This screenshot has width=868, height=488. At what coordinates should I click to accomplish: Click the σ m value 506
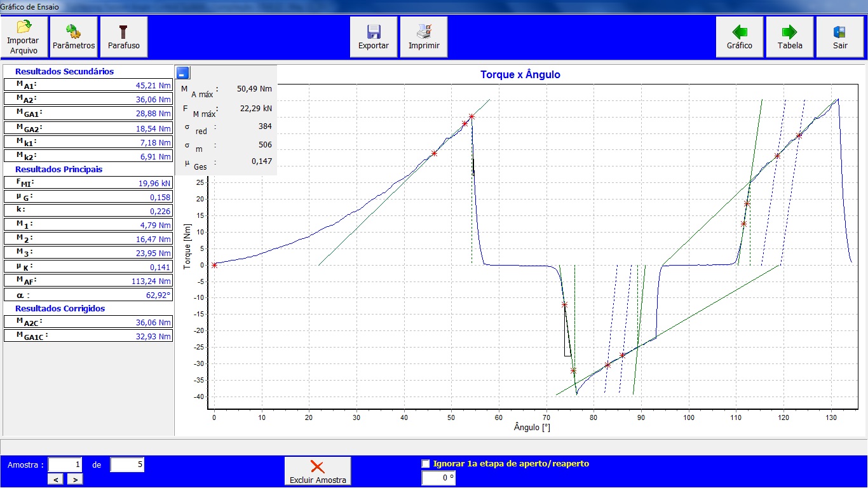pyautogui.click(x=265, y=145)
